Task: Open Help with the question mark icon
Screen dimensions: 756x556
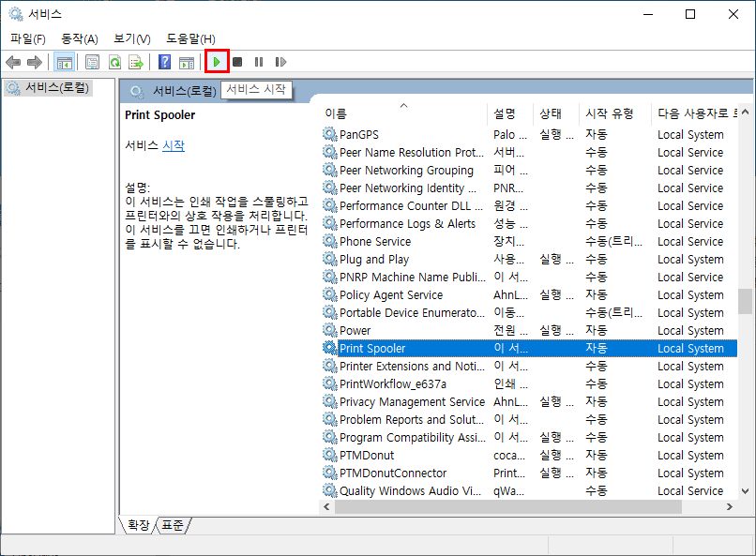Action: point(164,62)
